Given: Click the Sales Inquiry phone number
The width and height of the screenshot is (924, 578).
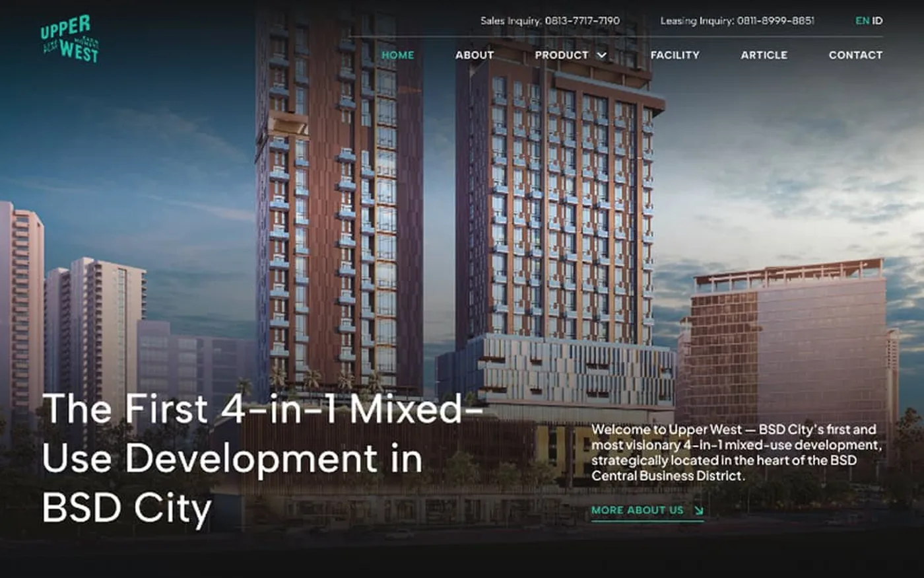Looking at the screenshot, I should pyautogui.click(x=583, y=20).
